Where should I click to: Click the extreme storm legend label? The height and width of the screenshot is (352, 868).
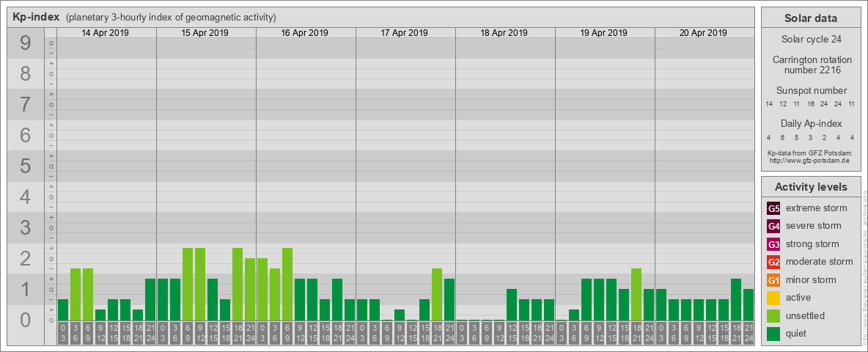coord(817,208)
